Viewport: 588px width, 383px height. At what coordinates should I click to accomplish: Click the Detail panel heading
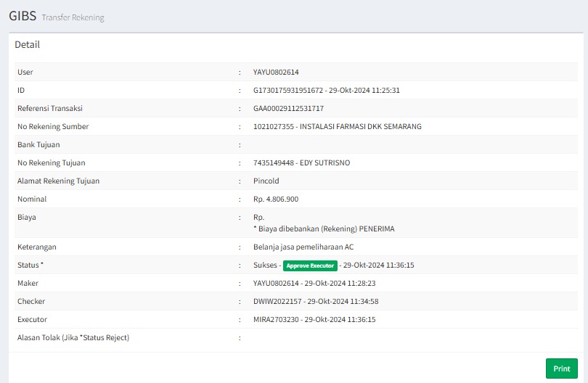(x=28, y=44)
